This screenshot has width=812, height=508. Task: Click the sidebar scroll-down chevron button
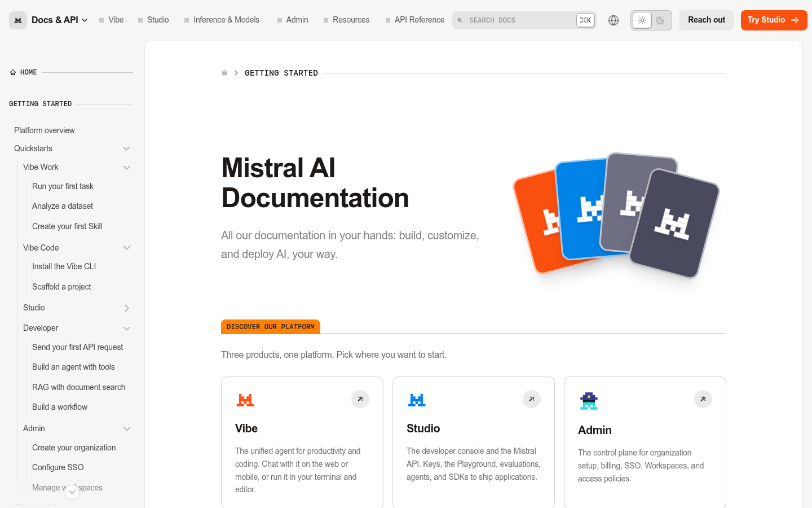[x=72, y=492]
